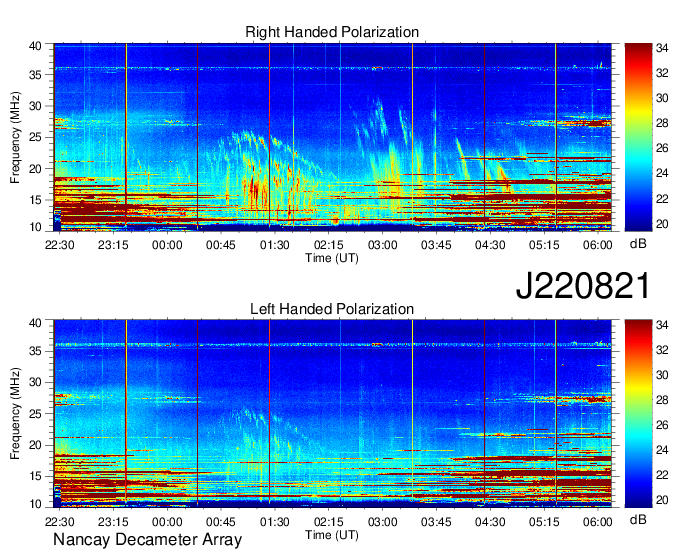Viewport: 680px width, 552px height.
Task: Click the 00:45 time tick under Right Handed plot
Action: (x=221, y=245)
